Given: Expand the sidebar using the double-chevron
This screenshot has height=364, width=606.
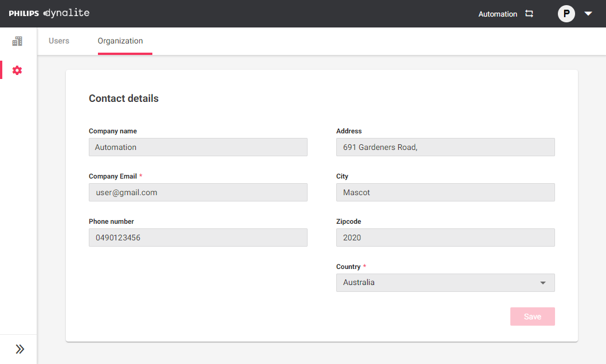Looking at the screenshot, I should click(19, 349).
